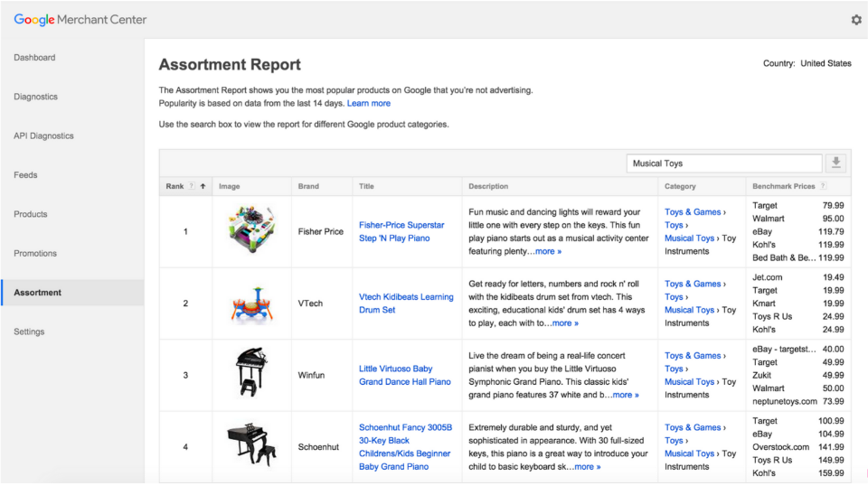
Task: Open the Toys & Games category in row one
Action: click(x=693, y=212)
